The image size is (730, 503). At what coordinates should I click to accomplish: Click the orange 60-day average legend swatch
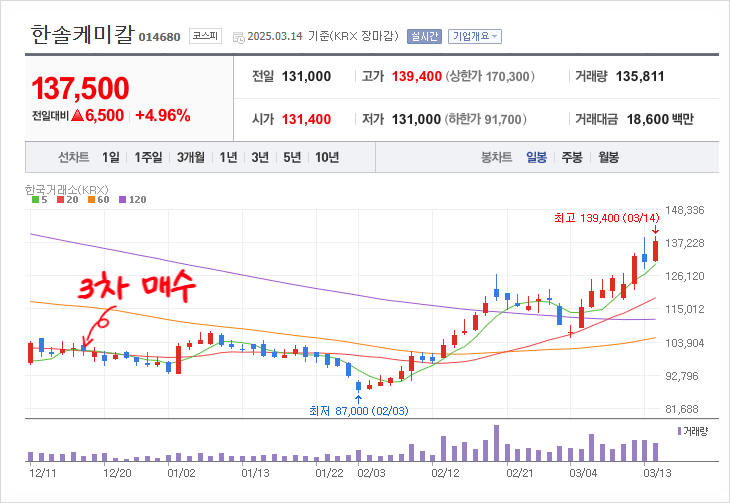tap(91, 200)
